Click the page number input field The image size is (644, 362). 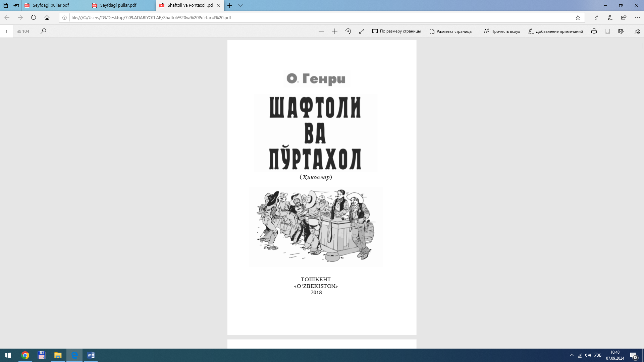[x=7, y=31]
